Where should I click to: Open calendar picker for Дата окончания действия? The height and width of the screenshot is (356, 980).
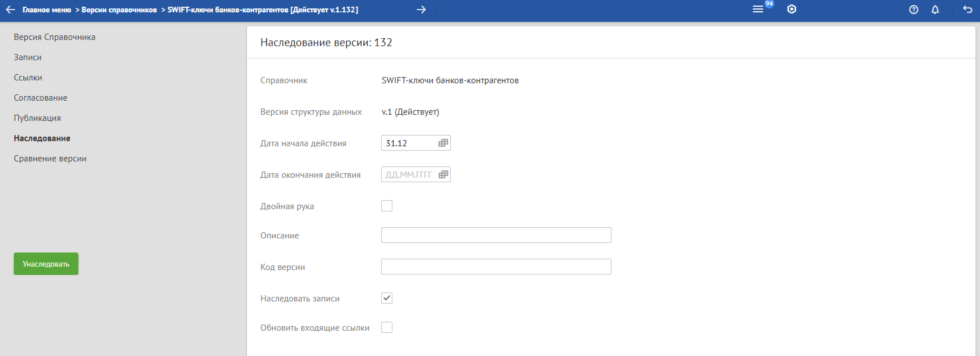click(442, 175)
